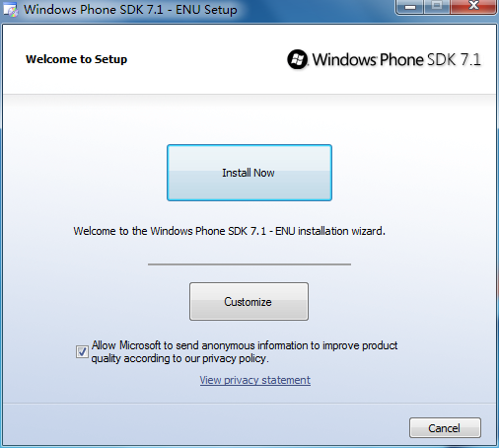Click the 'Phone' word in the SDK logo
Screen dimensions: 499x448
click(401, 59)
